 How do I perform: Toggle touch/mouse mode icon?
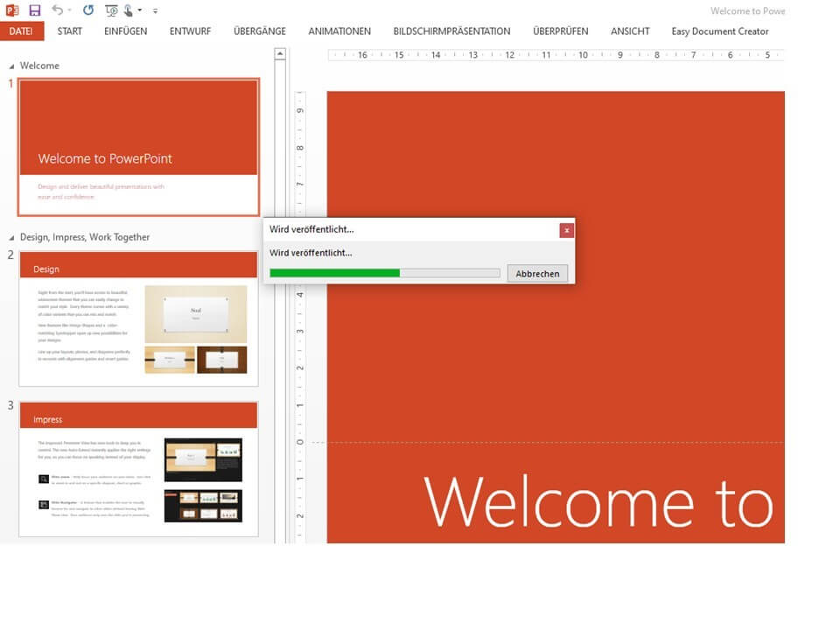pyautogui.click(x=128, y=10)
